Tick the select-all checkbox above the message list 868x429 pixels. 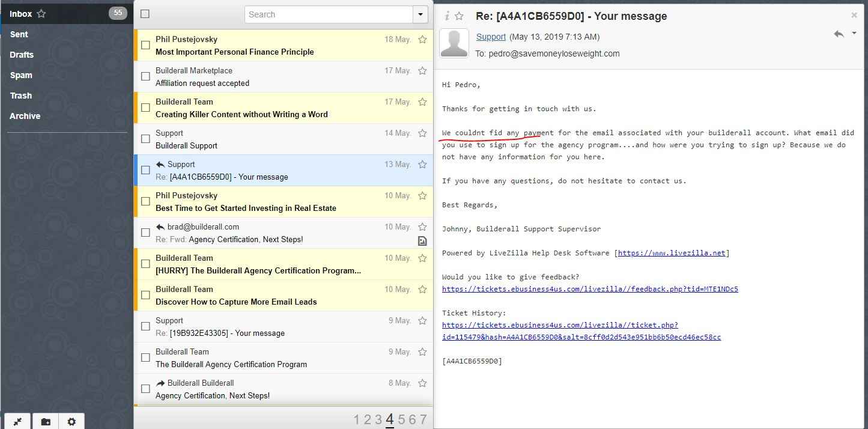tap(145, 14)
